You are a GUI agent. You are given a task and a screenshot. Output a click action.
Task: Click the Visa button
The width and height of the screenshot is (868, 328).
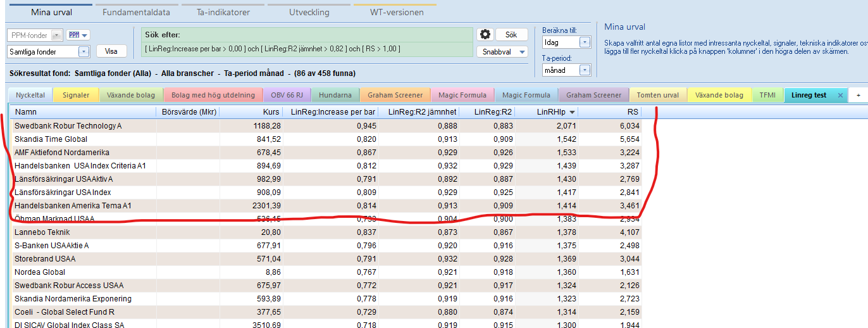pos(111,52)
